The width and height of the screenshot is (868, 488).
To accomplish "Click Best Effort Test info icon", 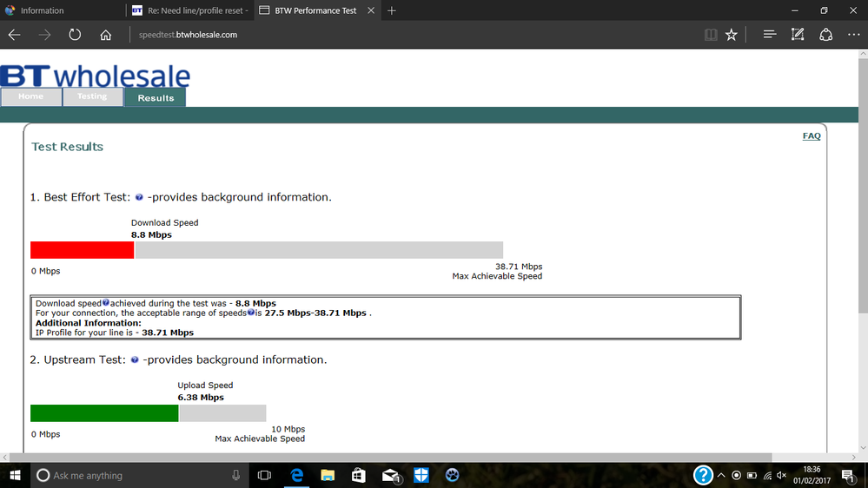I will pyautogui.click(x=139, y=197).
